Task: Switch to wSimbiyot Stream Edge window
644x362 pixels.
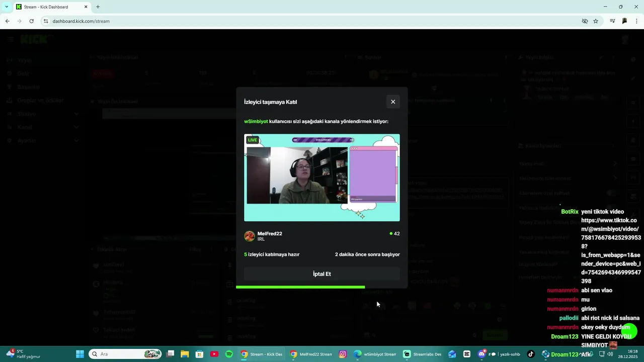Action: [x=375, y=354]
